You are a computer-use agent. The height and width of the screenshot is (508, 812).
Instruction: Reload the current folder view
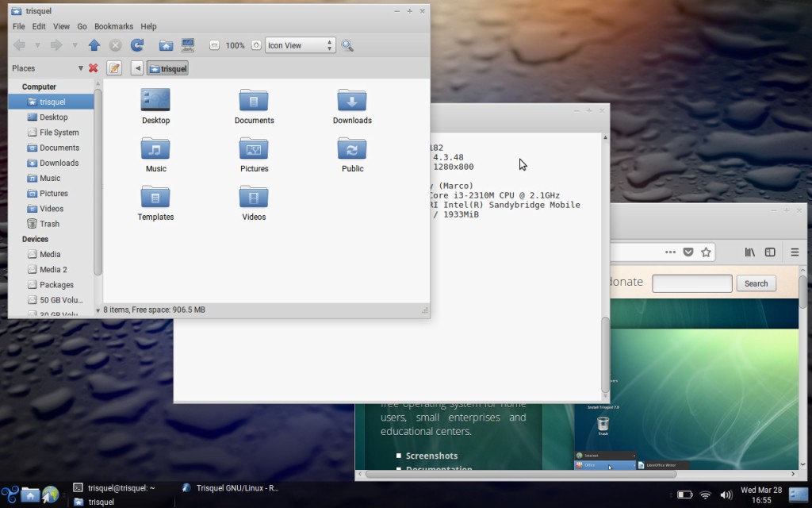[136, 45]
